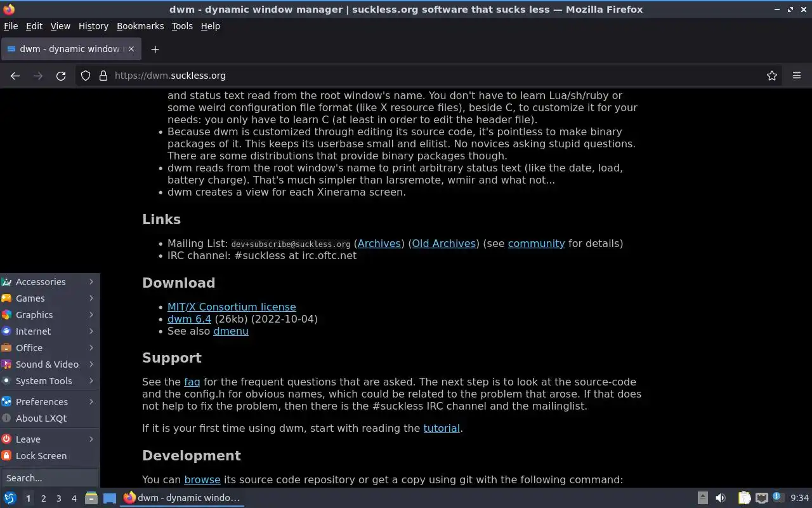Expand the Games submenu arrow
The image size is (812, 508).
pos(91,298)
